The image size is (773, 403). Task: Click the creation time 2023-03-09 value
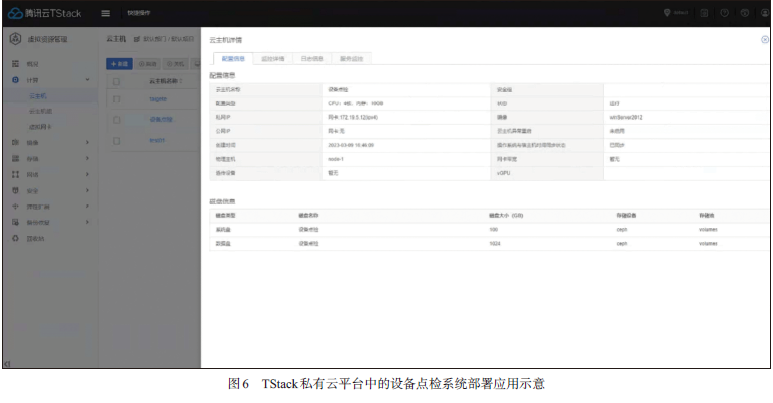point(351,145)
